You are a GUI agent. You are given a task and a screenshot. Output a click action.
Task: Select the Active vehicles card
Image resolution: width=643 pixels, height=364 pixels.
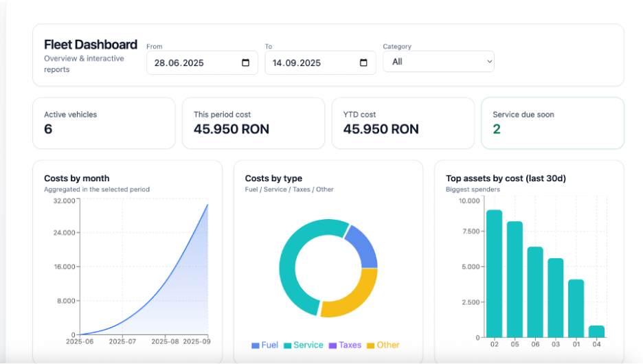(104, 123)
